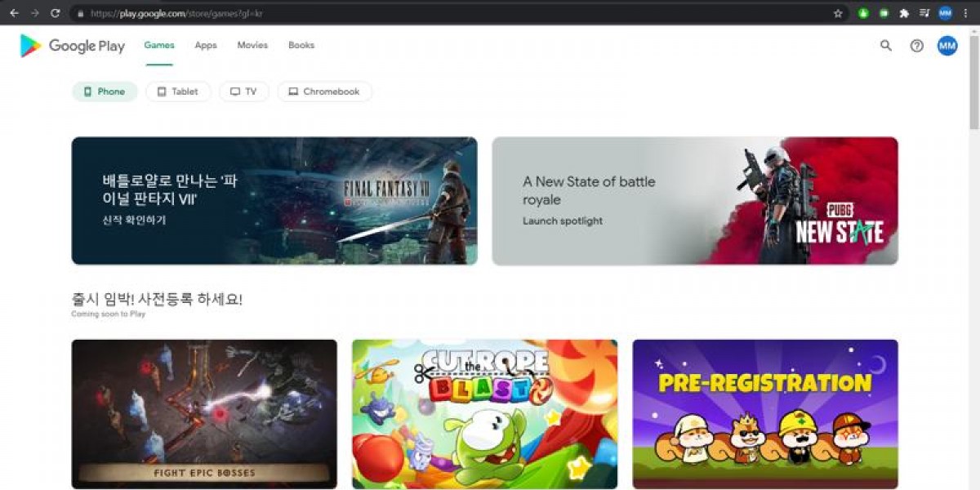Viewport: 980px width, 490px height.
Task: Open the Final Fantasy VII banner
Action: [x=274, y=201]
